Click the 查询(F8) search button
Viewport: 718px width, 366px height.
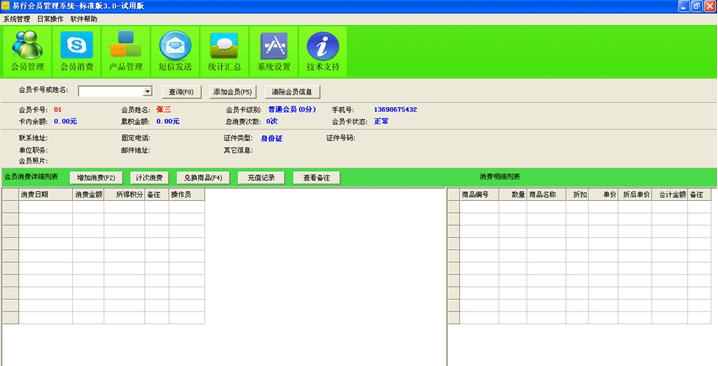pyautogui.click(x=181, y=92)
